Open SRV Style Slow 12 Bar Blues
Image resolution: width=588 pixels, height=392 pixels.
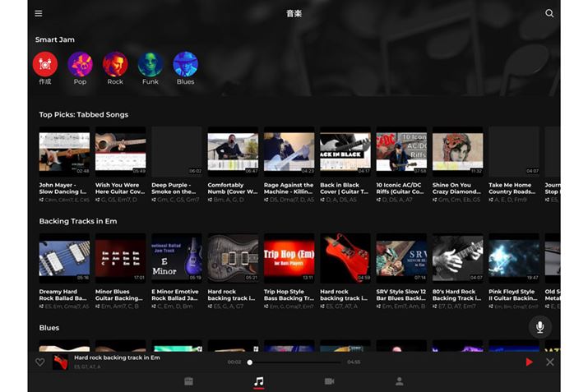(401, 271)
